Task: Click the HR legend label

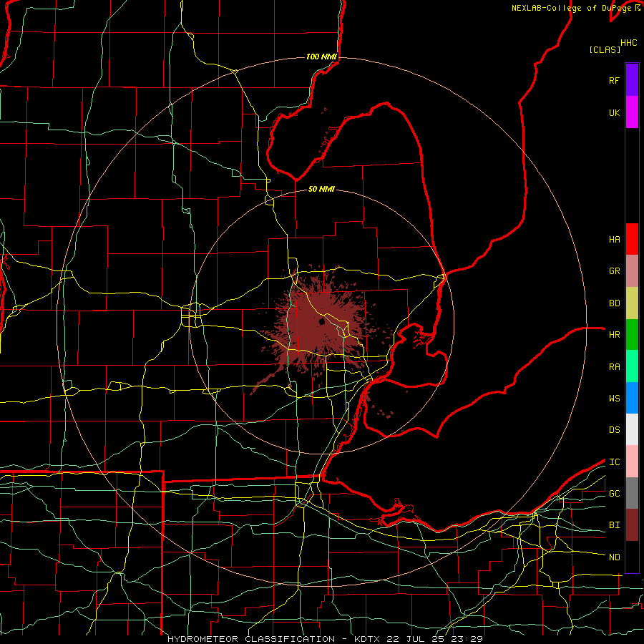Action: pos(614,335)
